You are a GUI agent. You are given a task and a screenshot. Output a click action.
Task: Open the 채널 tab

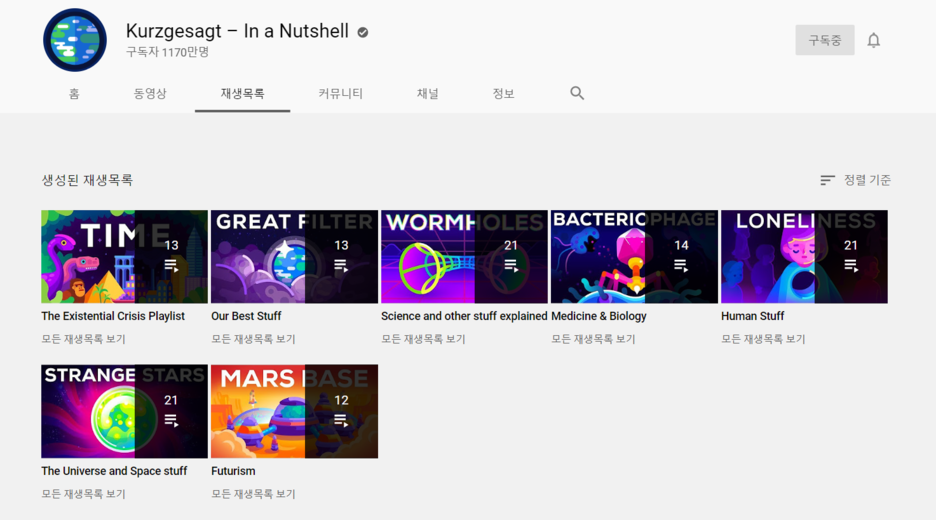click(x=427, y=94)
